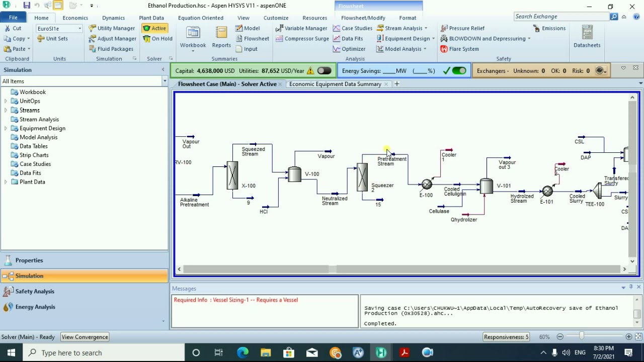Click the Cut tool
The height and width of the screenshot is (362, 644).
pos(13,28)
